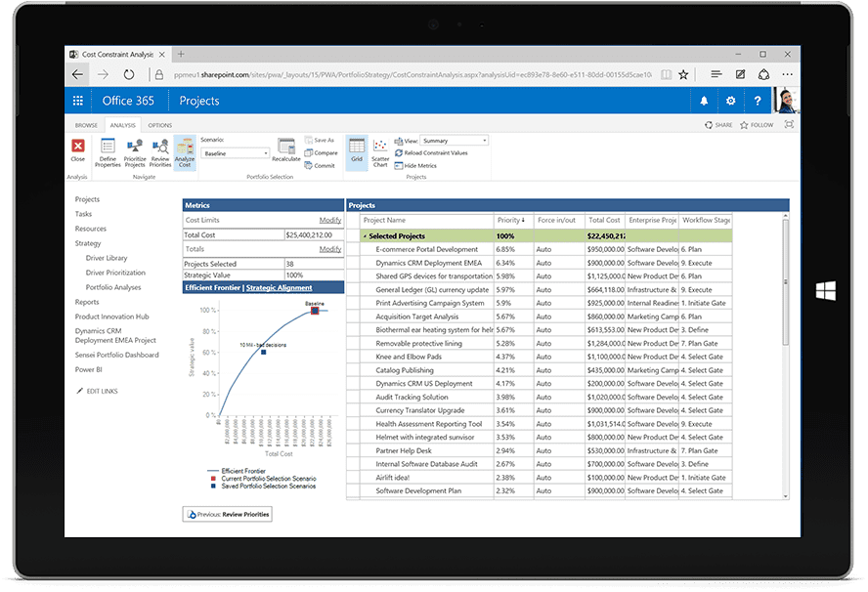
Task: Sort by the Priority column header
Action: pos(510,221)
